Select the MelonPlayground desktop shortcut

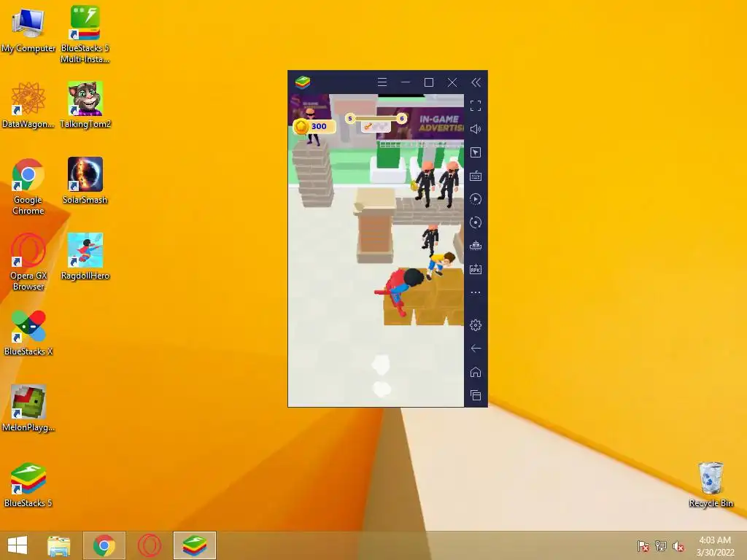[x=28, y=408]
